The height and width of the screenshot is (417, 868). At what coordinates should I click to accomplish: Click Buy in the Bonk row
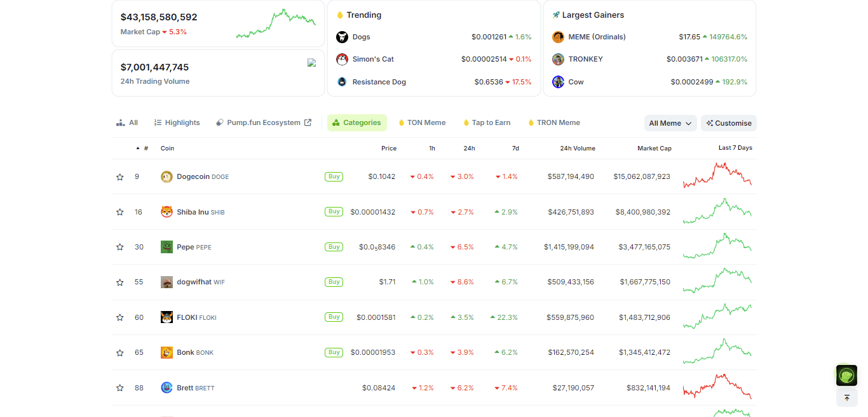pos(334,352)
